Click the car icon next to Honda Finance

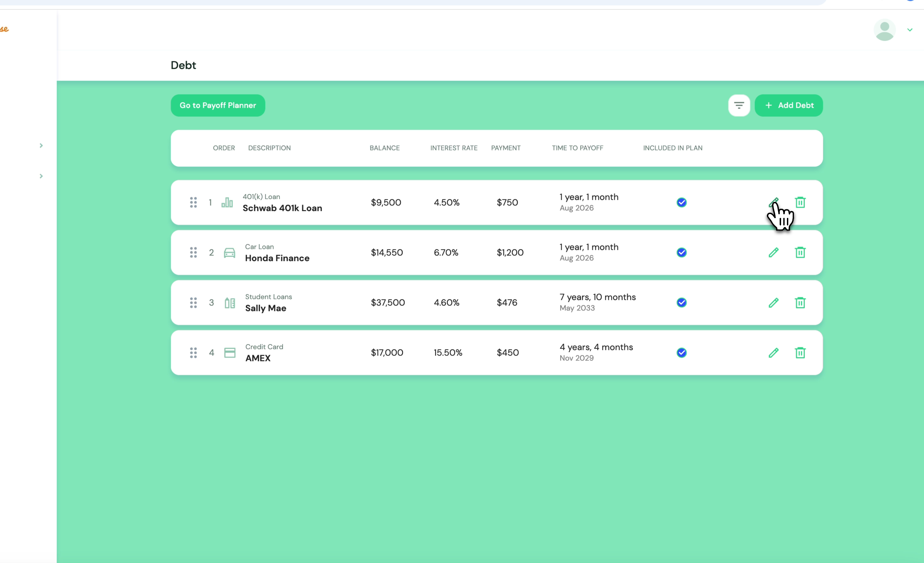[230, 252]
